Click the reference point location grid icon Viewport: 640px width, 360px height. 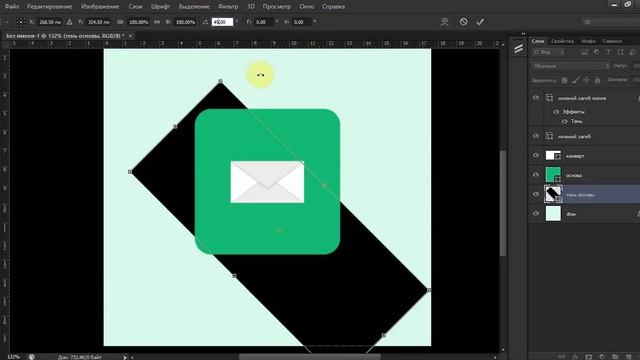point(20,22)
